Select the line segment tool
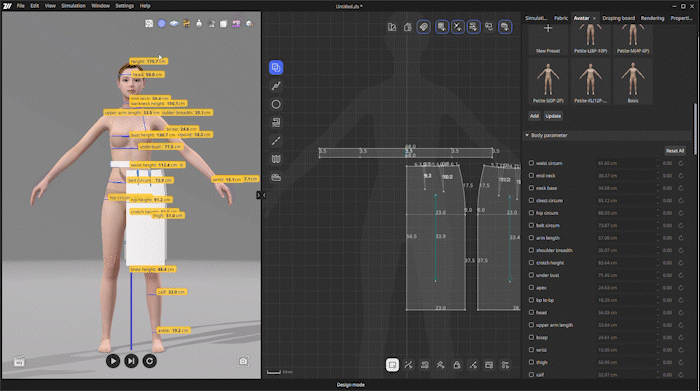The image size is (700, 391). click(276, 141)
